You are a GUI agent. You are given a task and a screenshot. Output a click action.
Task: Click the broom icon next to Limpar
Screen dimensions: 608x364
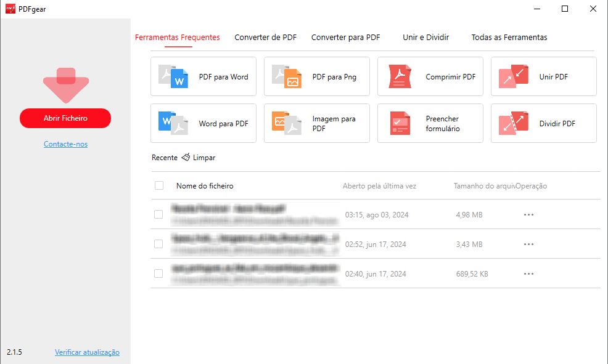[186, 157]
